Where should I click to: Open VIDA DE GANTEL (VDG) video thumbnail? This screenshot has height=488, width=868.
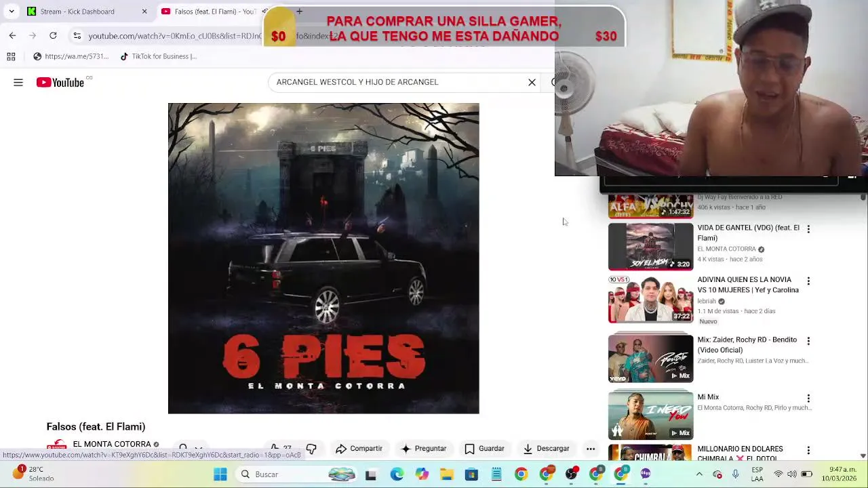(x=650, y=247)
